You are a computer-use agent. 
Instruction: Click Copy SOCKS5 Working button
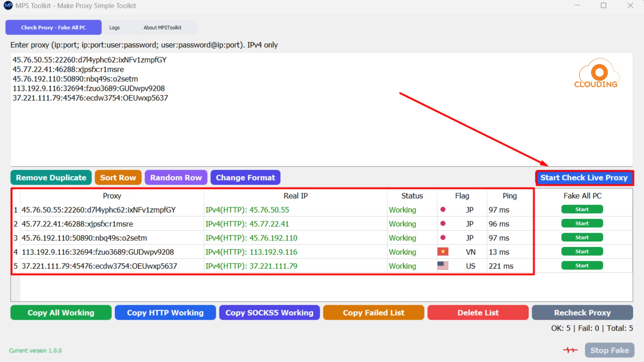pos(269,312)
